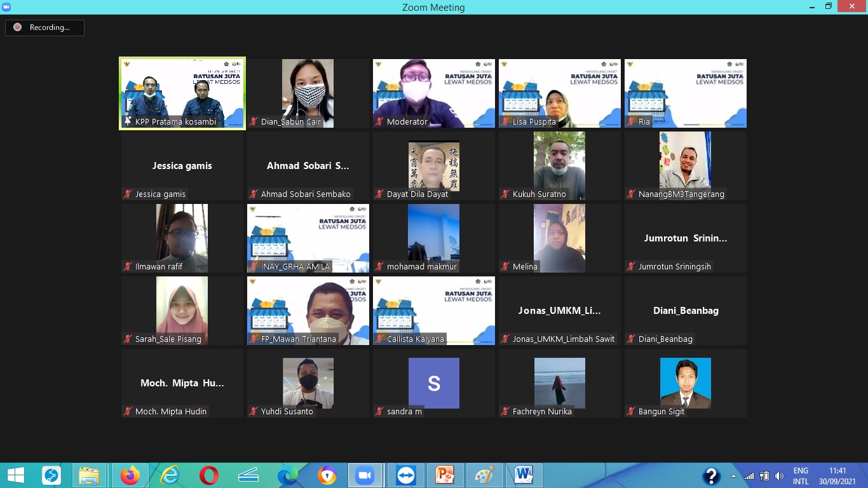Open Paint from the taskbar

484,475
